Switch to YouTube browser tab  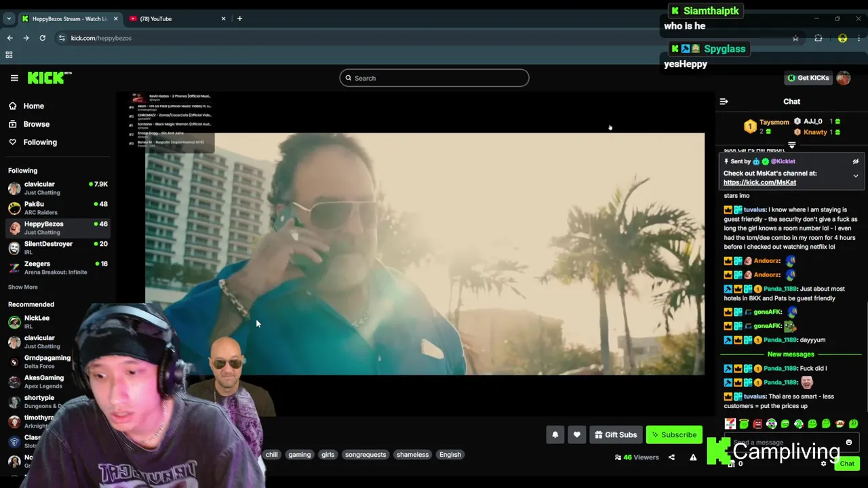(x=176, y=19)
